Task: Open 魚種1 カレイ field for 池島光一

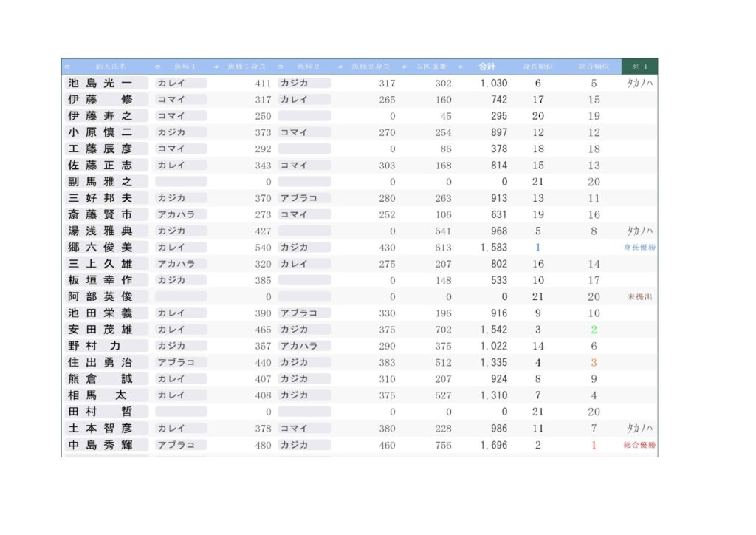Action: coord(180,84)
